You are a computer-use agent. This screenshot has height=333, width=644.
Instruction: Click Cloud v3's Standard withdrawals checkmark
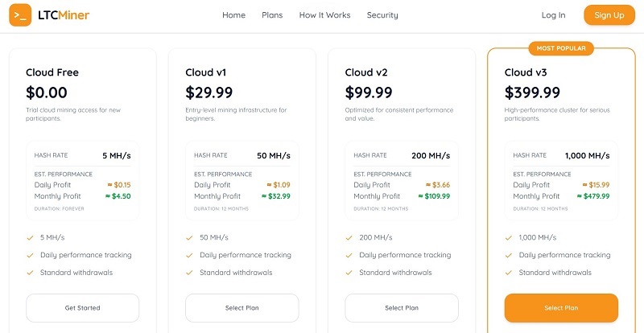click(509, 273)
